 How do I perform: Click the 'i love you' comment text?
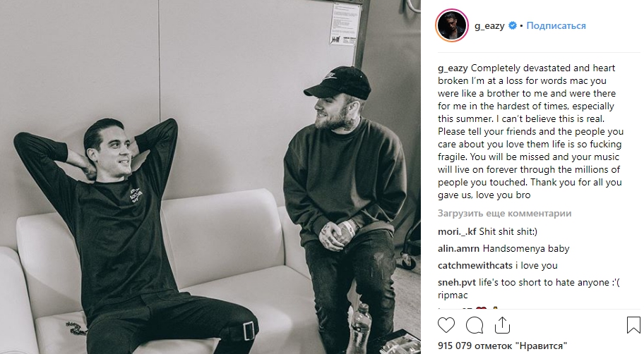tap(537, 265)
